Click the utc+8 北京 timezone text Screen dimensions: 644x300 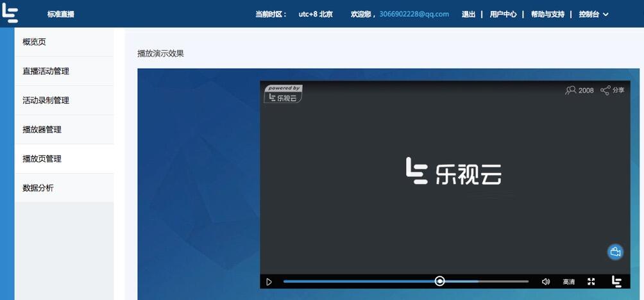pos(316,14)
